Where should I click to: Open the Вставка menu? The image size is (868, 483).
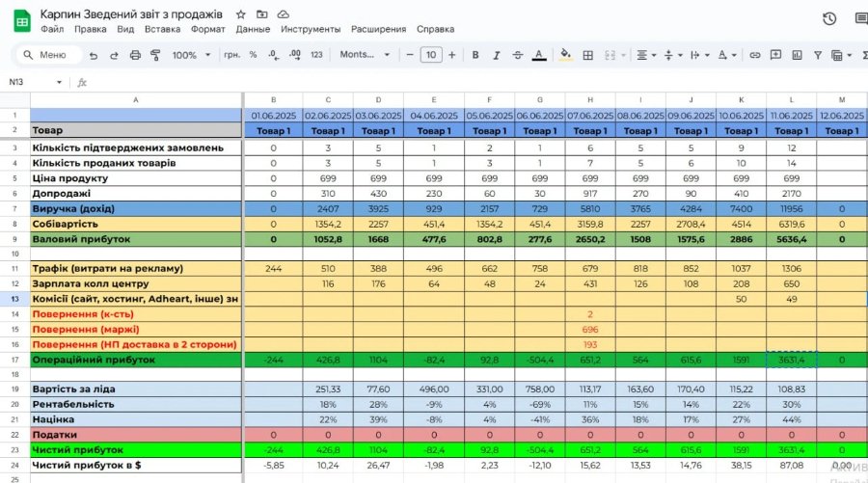point(162,30)
